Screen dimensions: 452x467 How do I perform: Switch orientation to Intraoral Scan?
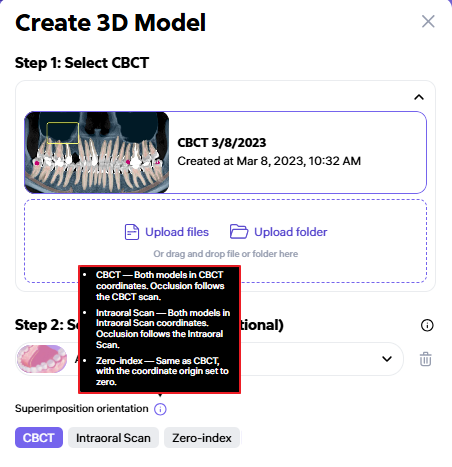(113, 438)
